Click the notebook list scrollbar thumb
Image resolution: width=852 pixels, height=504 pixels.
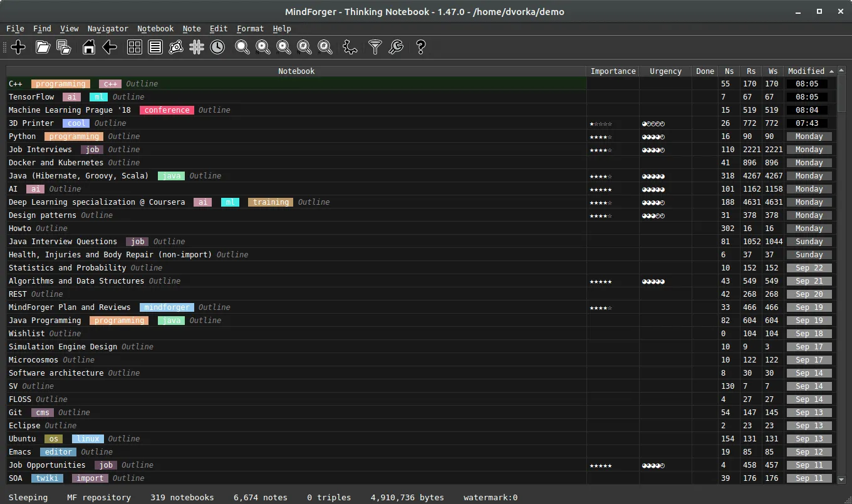pos(841,92)
